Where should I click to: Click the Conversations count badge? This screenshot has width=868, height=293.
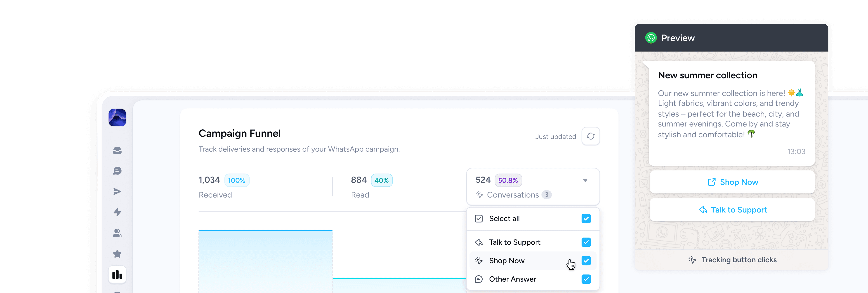[x=547, y=195]
